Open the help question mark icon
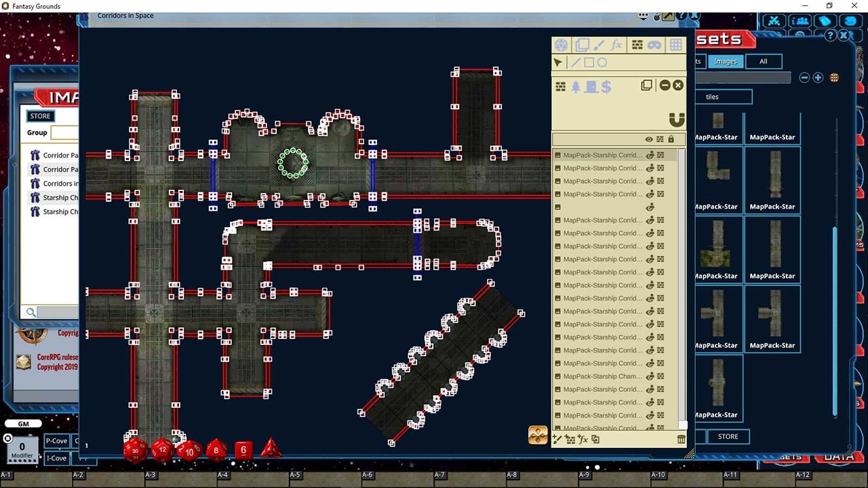 (830, 35)
